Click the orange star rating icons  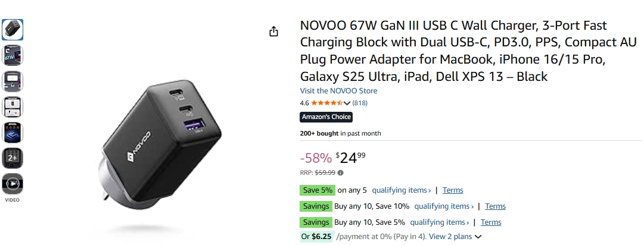(327, 103)
